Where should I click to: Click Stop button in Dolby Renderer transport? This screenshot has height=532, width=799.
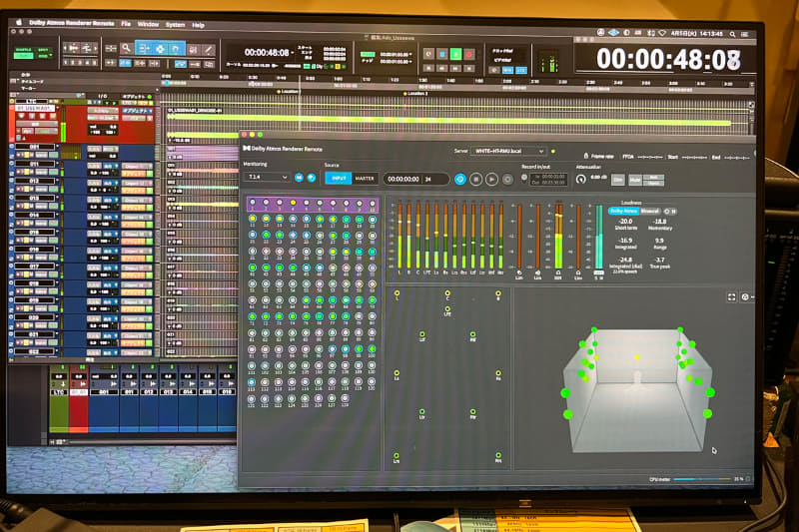476,180
